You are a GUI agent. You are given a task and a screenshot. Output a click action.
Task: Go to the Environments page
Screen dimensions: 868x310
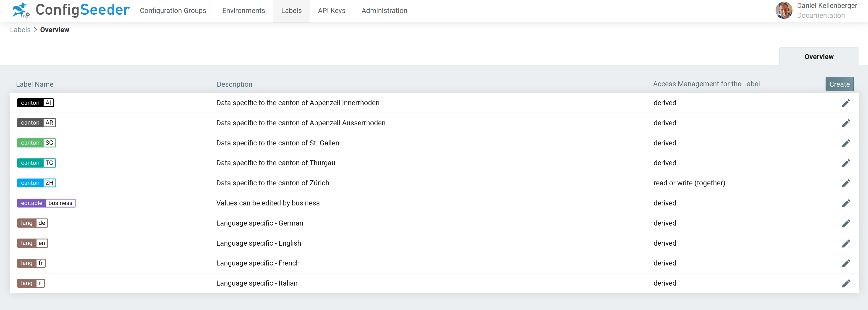[x=243, y=11]
